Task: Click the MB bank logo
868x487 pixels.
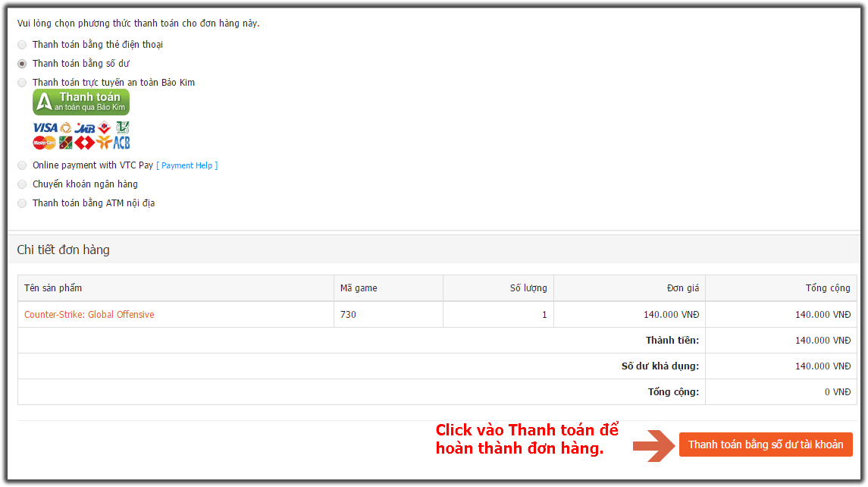Action: (84, 127)
